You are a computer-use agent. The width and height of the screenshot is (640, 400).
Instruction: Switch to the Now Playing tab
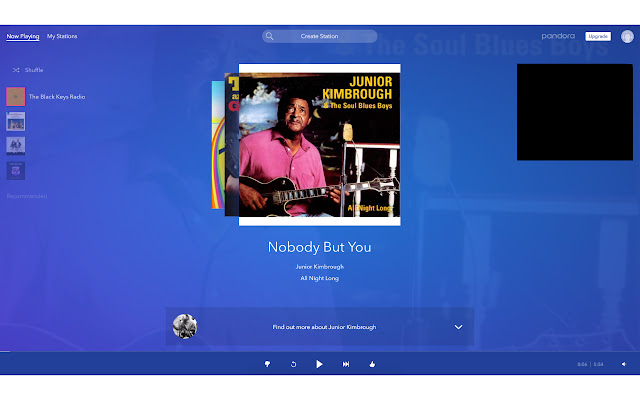tap(22, 36)
